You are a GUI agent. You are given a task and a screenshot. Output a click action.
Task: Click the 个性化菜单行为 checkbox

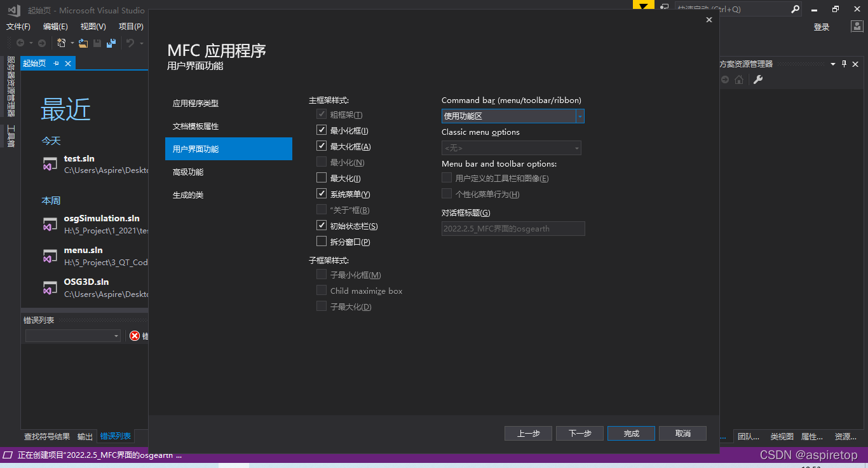click(447, 194)
